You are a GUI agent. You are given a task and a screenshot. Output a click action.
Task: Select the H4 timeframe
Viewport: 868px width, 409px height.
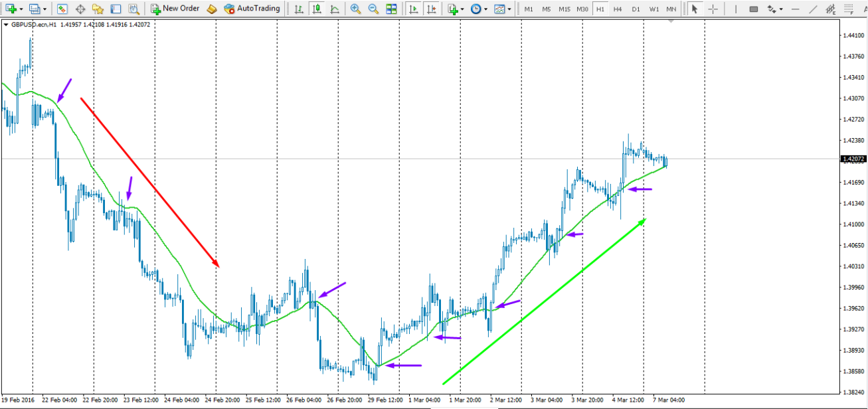618,9
